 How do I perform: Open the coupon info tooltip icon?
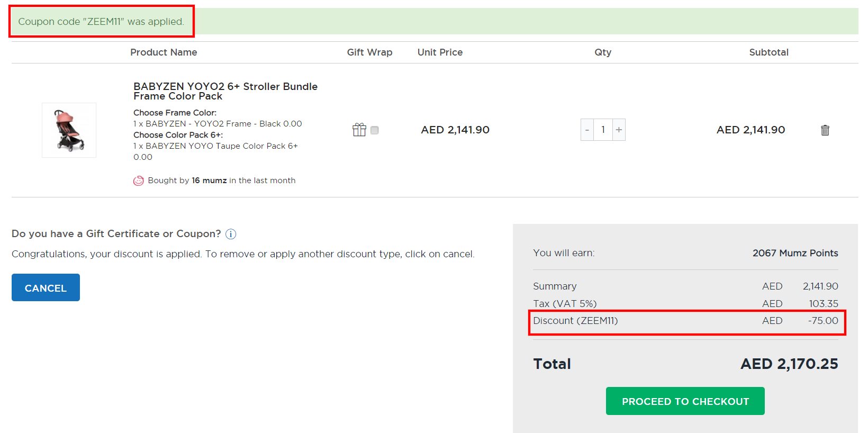(231, 234)
